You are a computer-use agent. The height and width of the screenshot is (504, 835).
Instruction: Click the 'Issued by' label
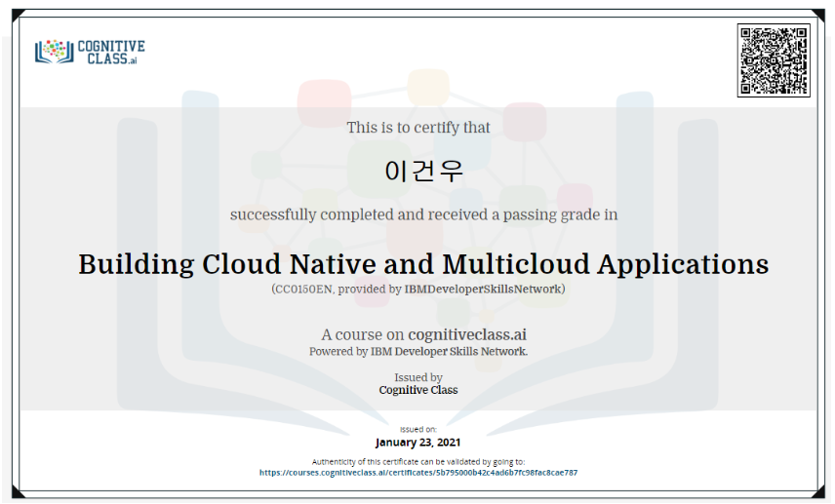pyautogui.click(x=418, y=377)
